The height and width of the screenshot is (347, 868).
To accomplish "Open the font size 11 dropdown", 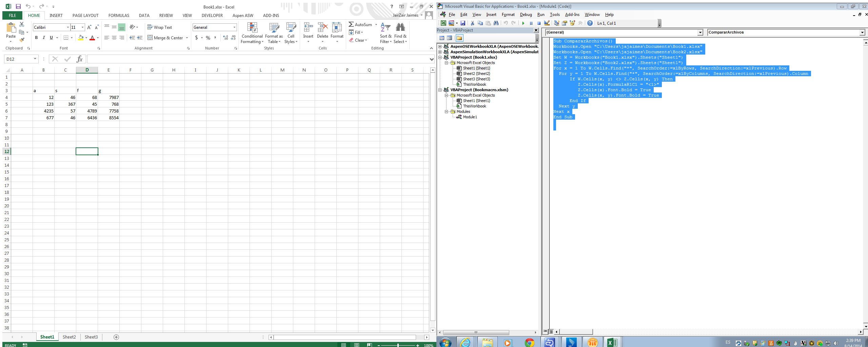I will pos(82,27).
